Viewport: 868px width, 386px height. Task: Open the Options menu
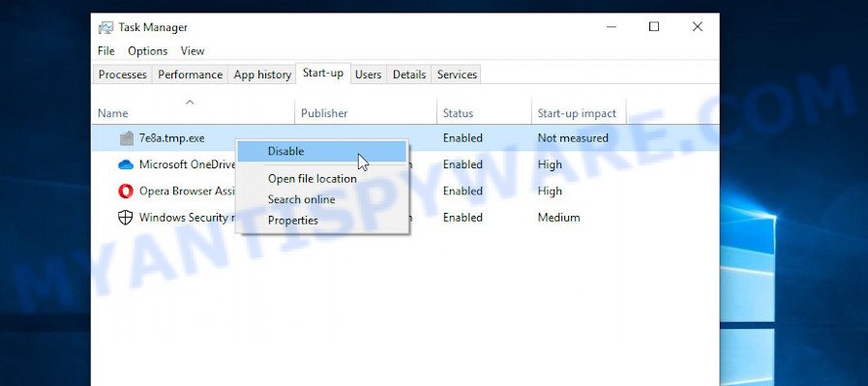[x=148, y=51]
